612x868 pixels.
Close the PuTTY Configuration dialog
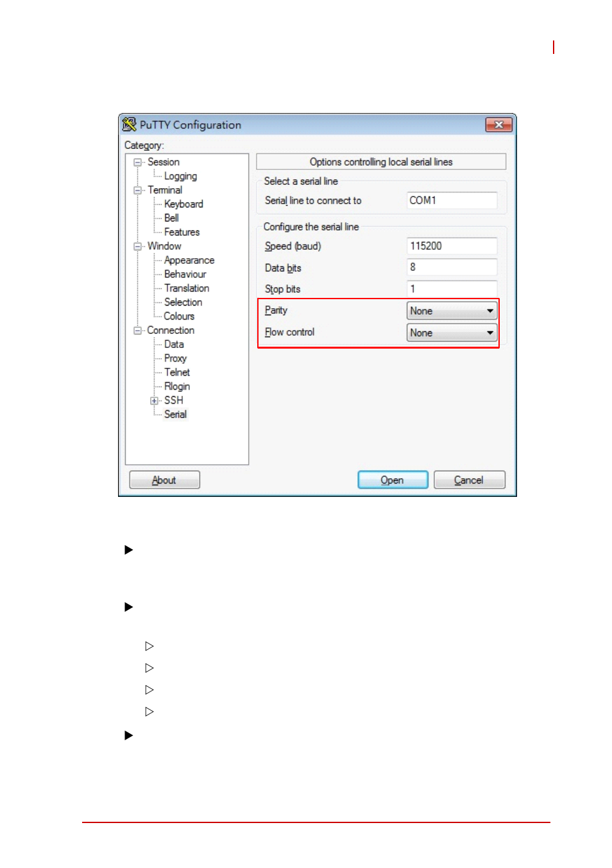(498, 125)
